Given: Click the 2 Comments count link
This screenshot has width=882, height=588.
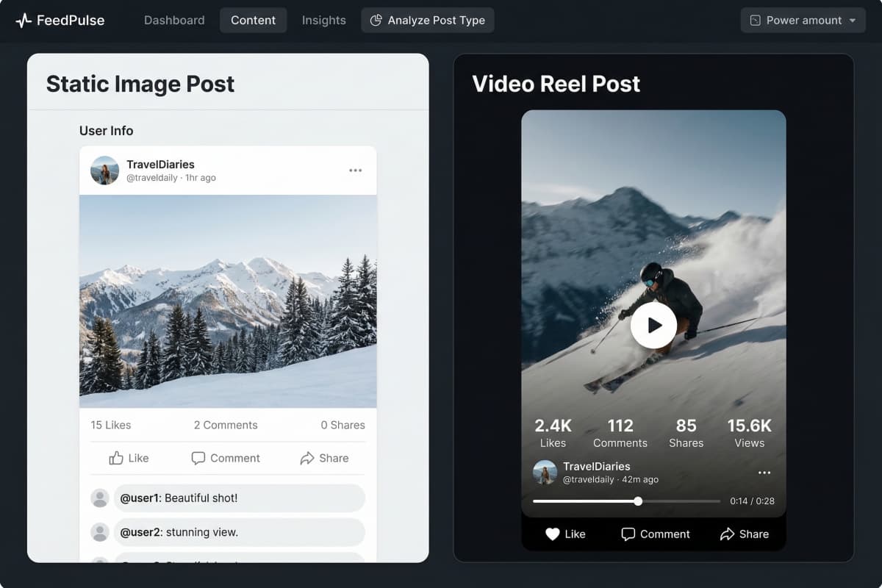Looking at the screenshot, I should click(x=226, y=425).
